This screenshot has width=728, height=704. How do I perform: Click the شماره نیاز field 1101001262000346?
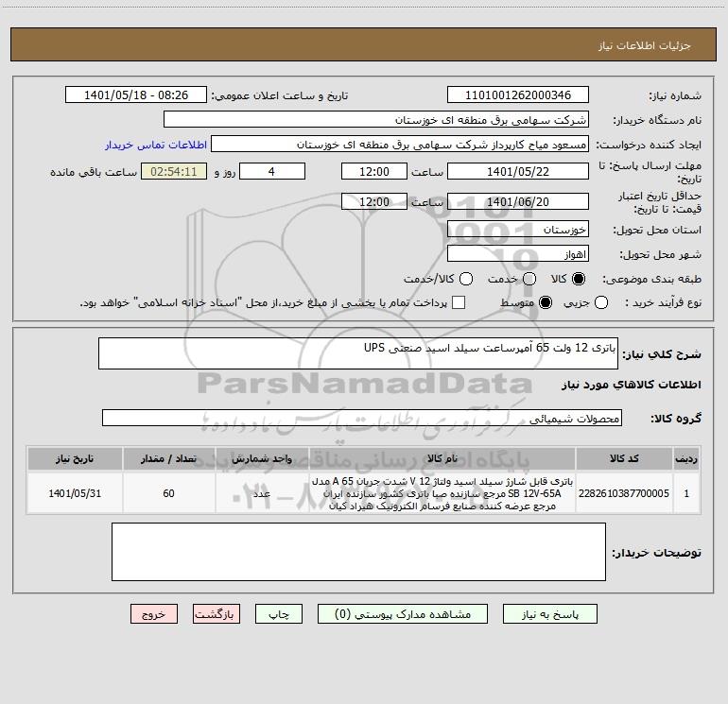tap(518, 94)
